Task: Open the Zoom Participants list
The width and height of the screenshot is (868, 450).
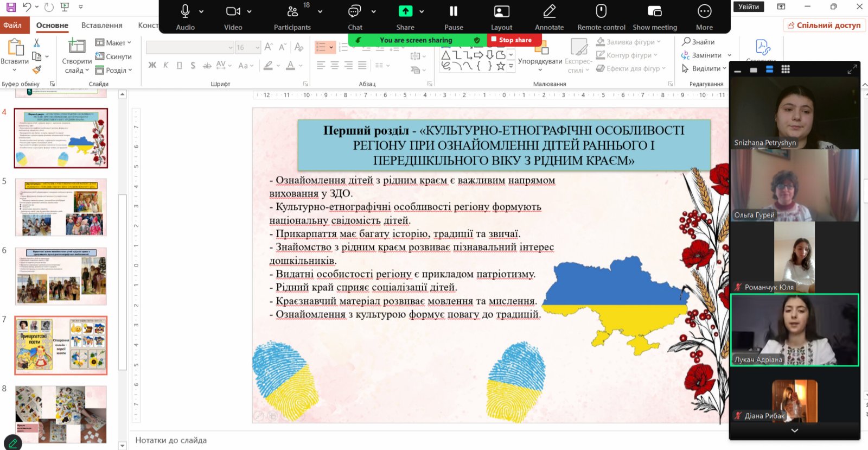Action: point(292,16)
